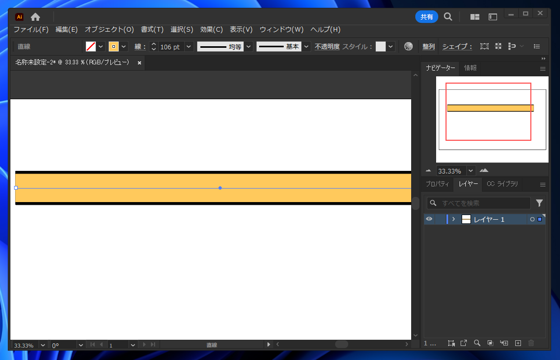
Task: Click the Navigator 33.33% zoom field
Action: tap(451, 171)
